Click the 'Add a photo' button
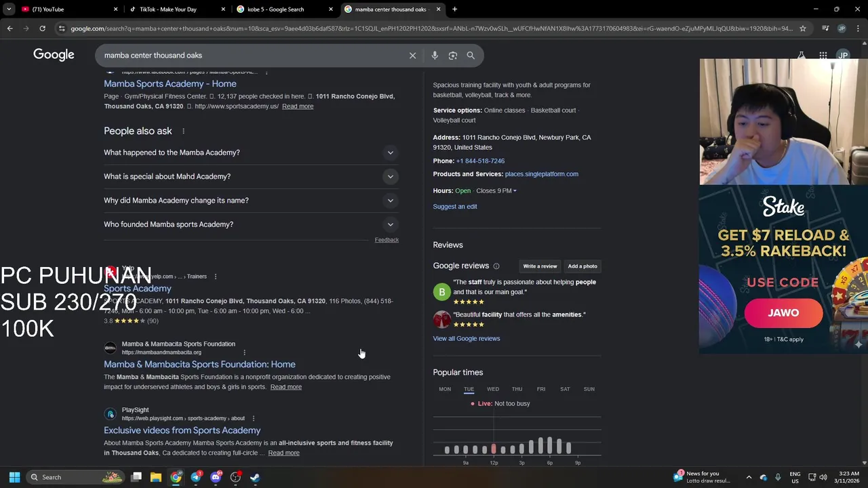The height and width of the screenshot is (488, 868). pyautogui.click(x=583, y=266)
